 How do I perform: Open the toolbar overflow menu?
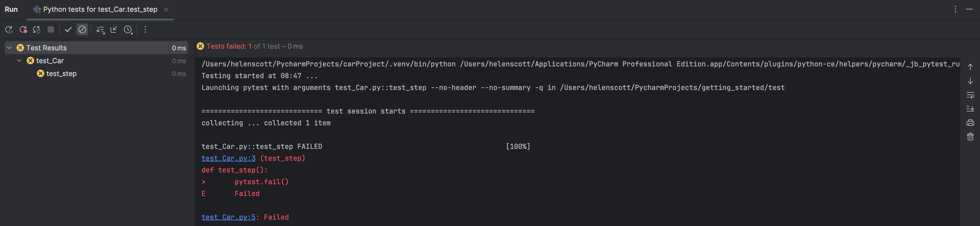145,30
